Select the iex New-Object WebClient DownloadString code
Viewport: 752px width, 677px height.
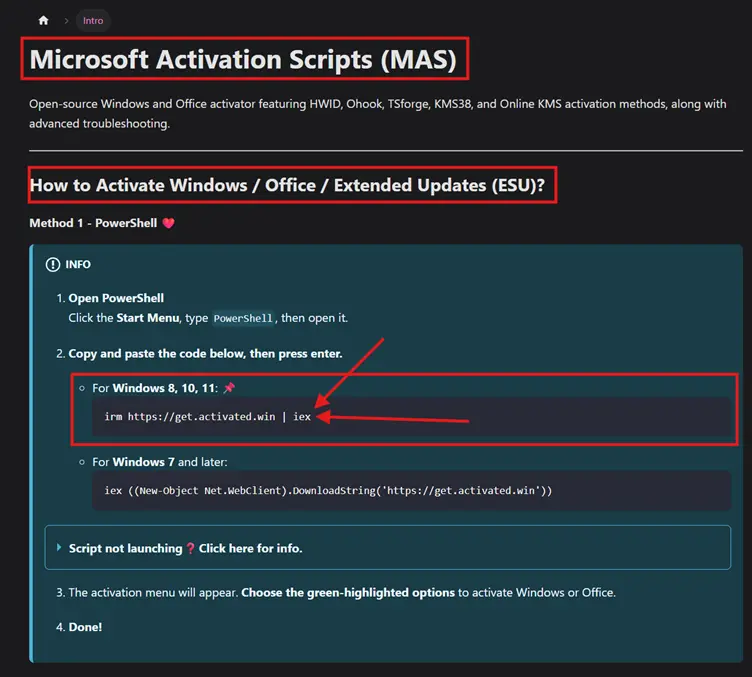[329, 490]
